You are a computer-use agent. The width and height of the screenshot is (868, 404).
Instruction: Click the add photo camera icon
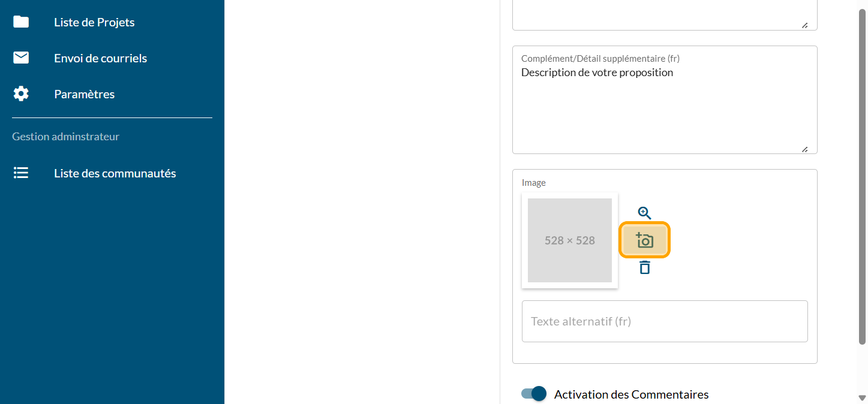(x=644, y=240)
